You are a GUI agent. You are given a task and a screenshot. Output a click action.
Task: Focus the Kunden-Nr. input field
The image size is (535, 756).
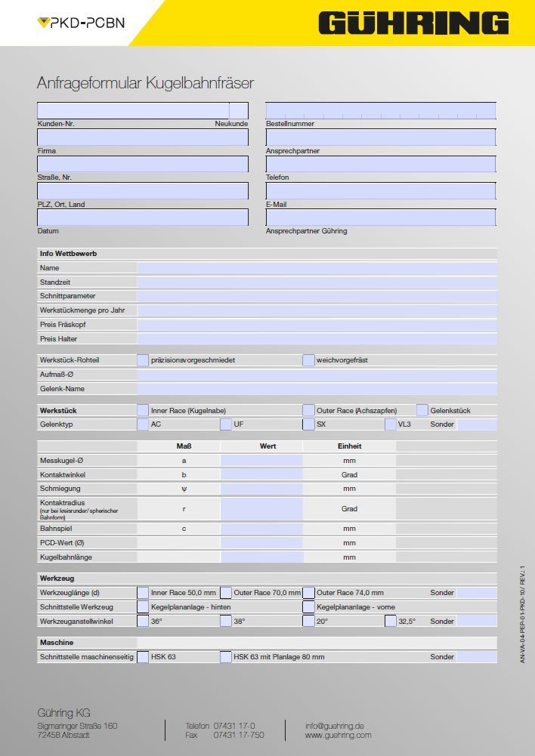(x=133, y=111)
